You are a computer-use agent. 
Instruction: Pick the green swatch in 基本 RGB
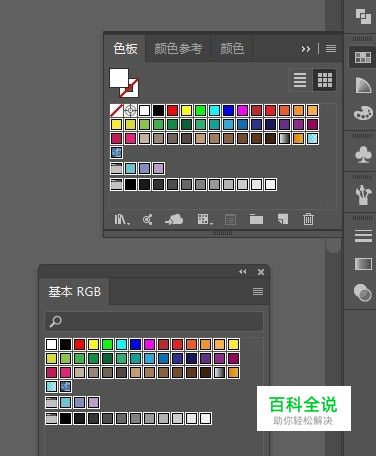click(x=107, y=344)
